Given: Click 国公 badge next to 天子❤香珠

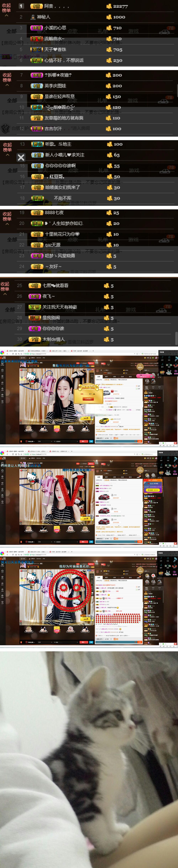Looking at the screenshot, I should 36,50.
